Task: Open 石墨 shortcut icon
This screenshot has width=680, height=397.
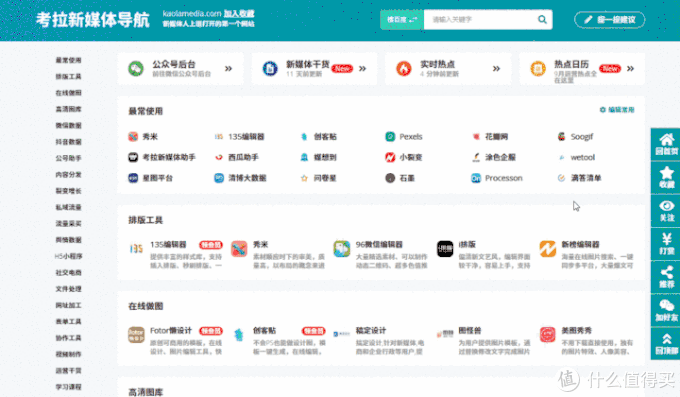Action: (390, 178)
